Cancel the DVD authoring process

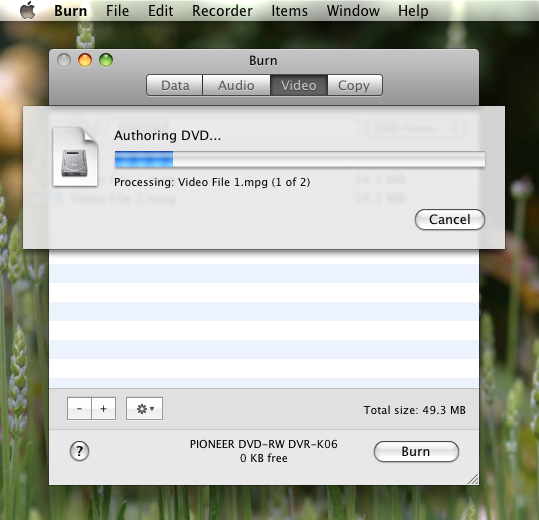pyautogui.click(x=450, y=219)
